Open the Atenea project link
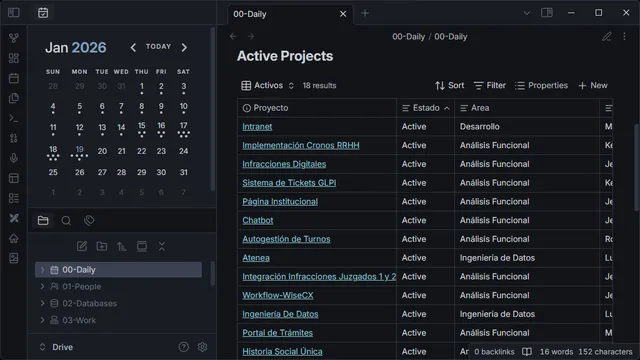Image resolution: width=640 pixels, height=360 pixels. (x=256, y=258)
